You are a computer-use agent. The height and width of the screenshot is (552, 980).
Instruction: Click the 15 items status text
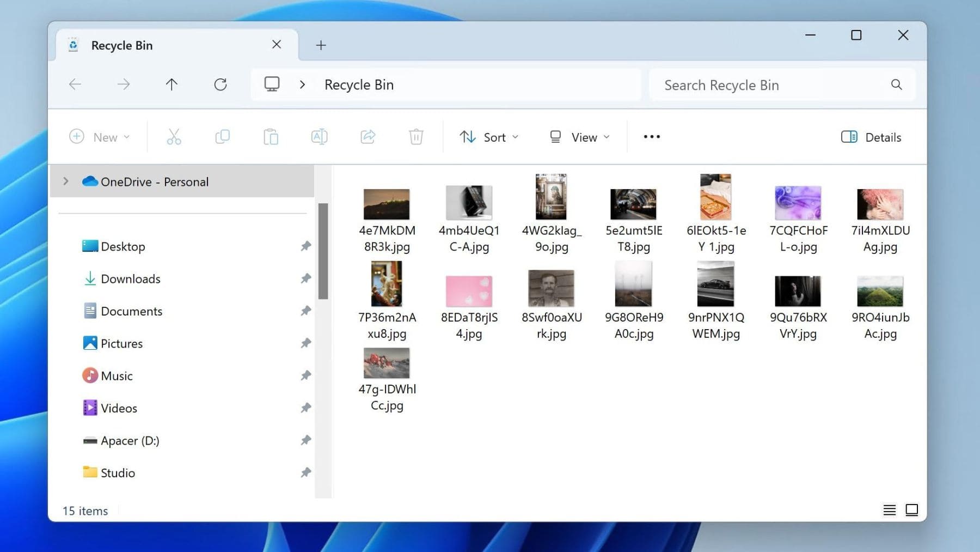click(x=85, y=511)
